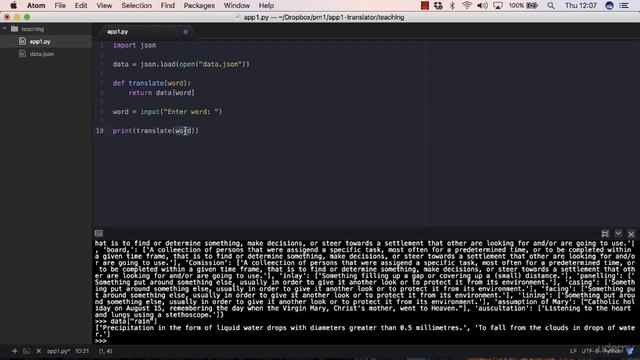
Task: Click the terminal panel icon at left
Action: tap(99, 233)
